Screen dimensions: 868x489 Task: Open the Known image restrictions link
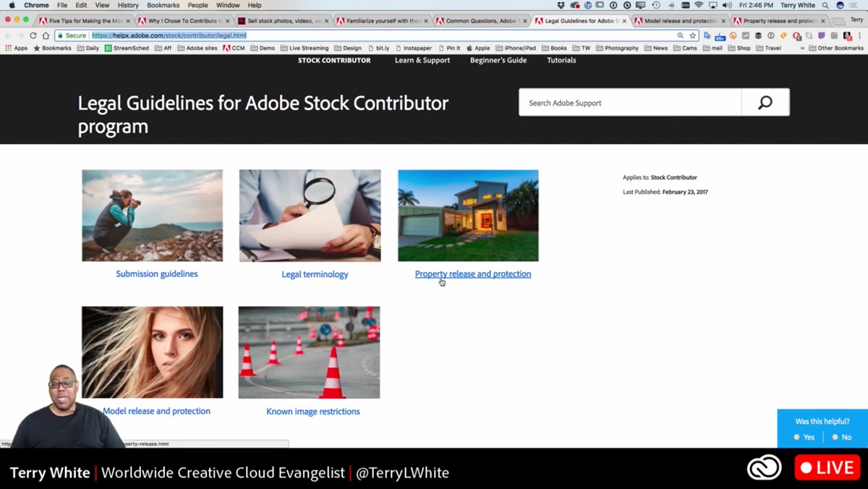tap(313, 411)
